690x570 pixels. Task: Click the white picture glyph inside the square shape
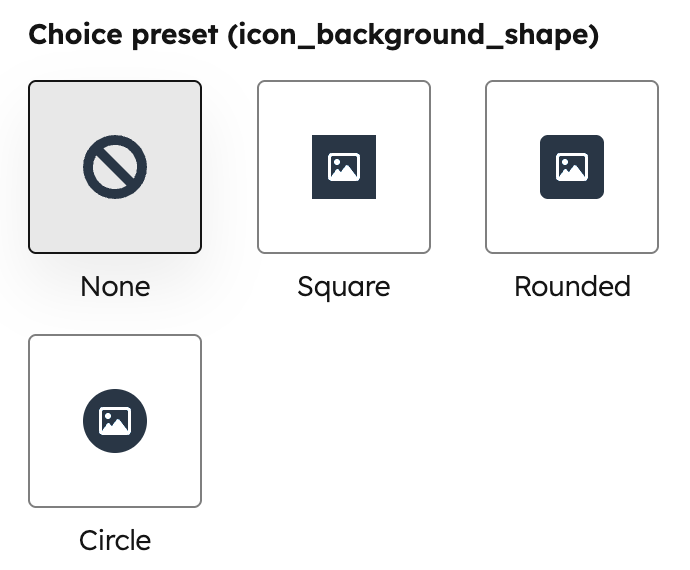[x=344, y=167]
